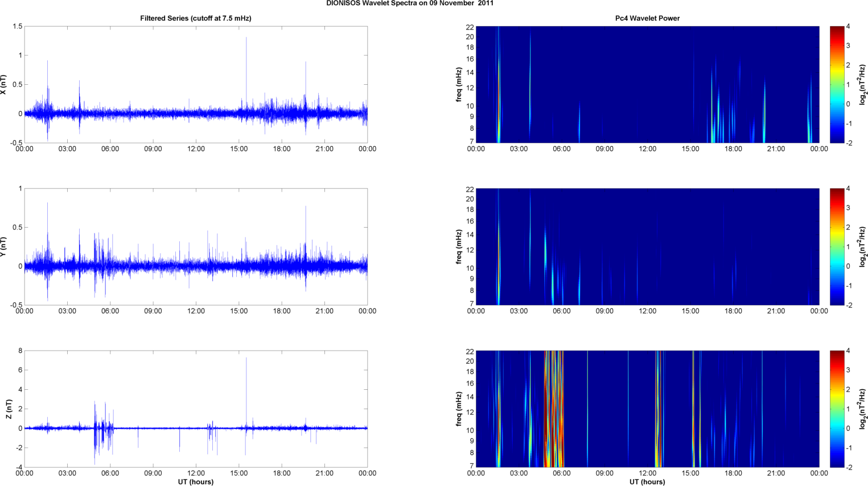
Task: Click the '6' tick on the Z series axis
Action: (x=20, y=370)
